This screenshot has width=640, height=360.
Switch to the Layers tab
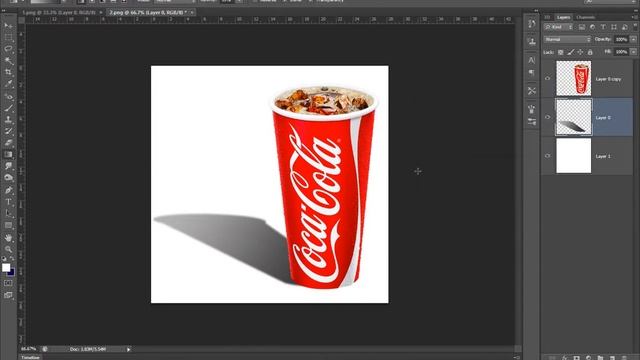pyautogui.click(x=563, y=17)
